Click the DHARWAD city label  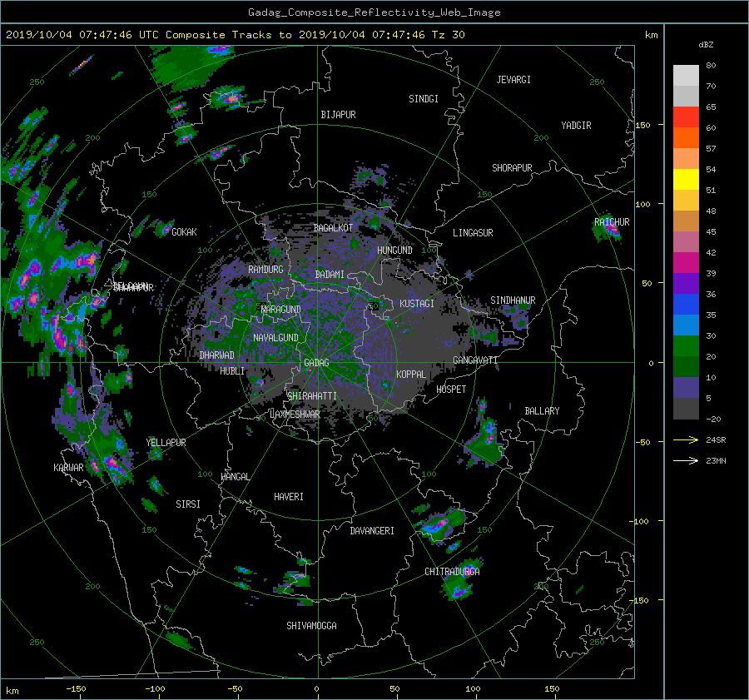[x=216, y=355]
